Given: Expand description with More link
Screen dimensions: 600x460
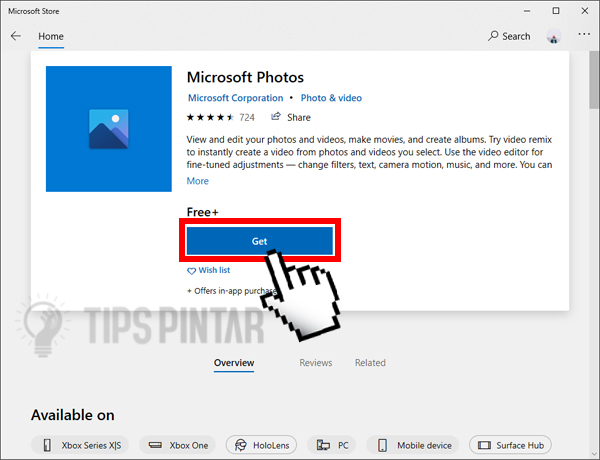Looking at the screenshot, I should (197, 181).
